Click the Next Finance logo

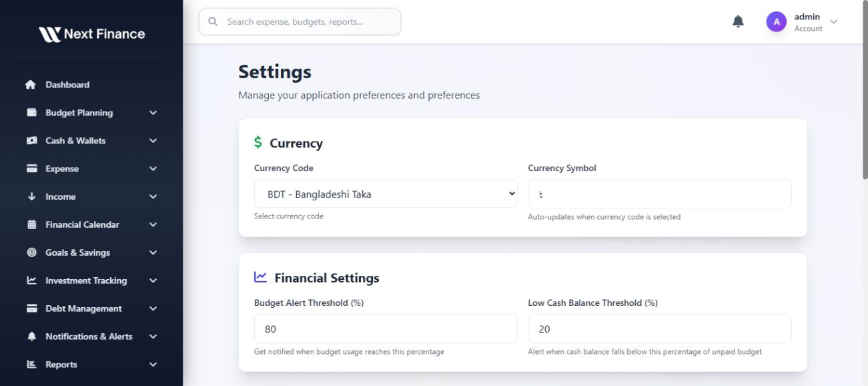(x=91, y=34)
